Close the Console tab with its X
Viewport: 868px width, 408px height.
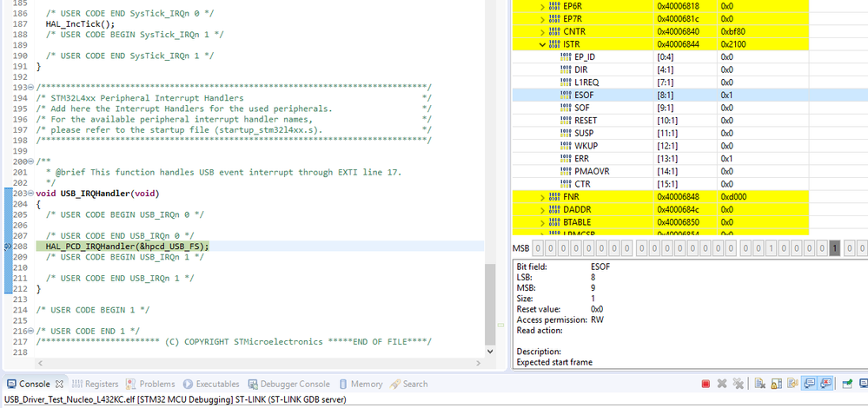[60, 384]
